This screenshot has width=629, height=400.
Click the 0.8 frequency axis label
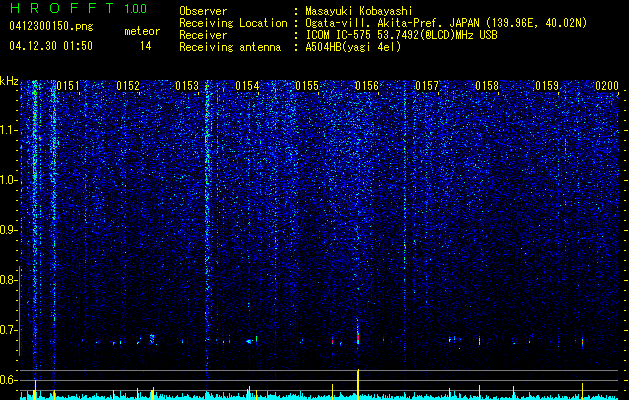tap(8, 280)
